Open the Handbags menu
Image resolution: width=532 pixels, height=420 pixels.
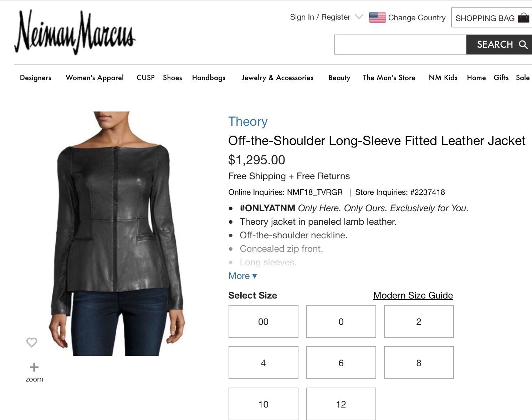point(209,78)
